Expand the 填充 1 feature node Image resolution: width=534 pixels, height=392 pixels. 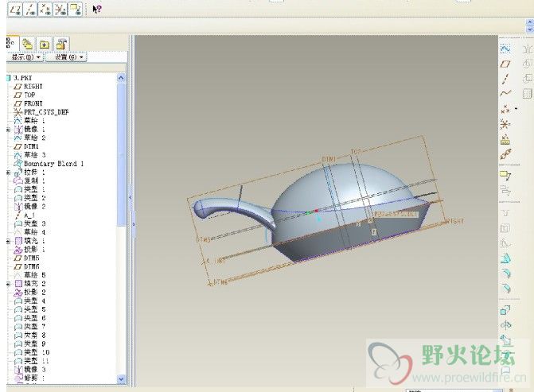click(x=8, y=241)
